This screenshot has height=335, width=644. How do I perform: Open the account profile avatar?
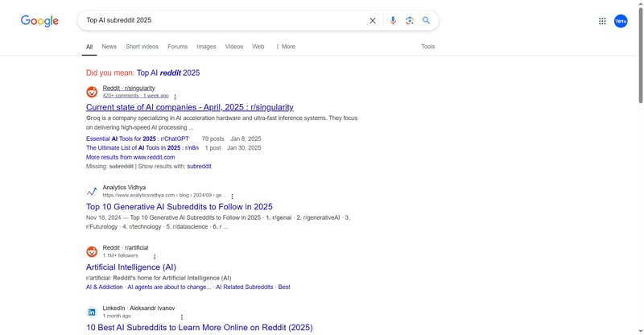point(621,21)
